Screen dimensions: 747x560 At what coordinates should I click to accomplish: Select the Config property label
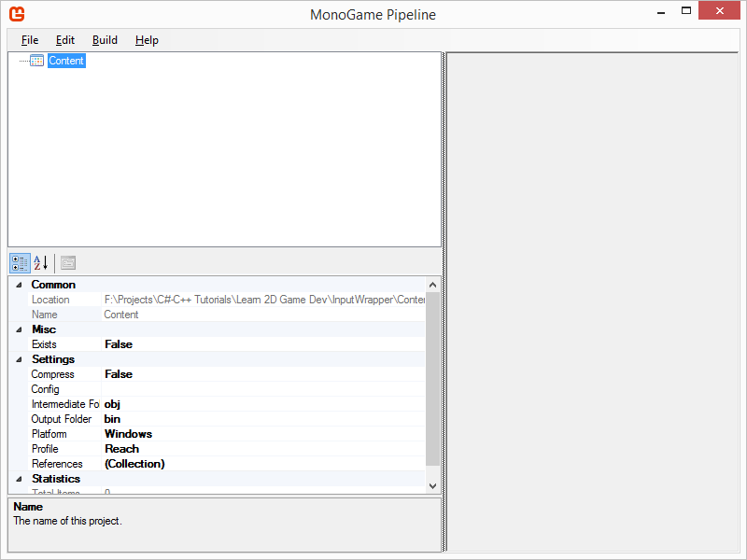[x=45, y=389]
